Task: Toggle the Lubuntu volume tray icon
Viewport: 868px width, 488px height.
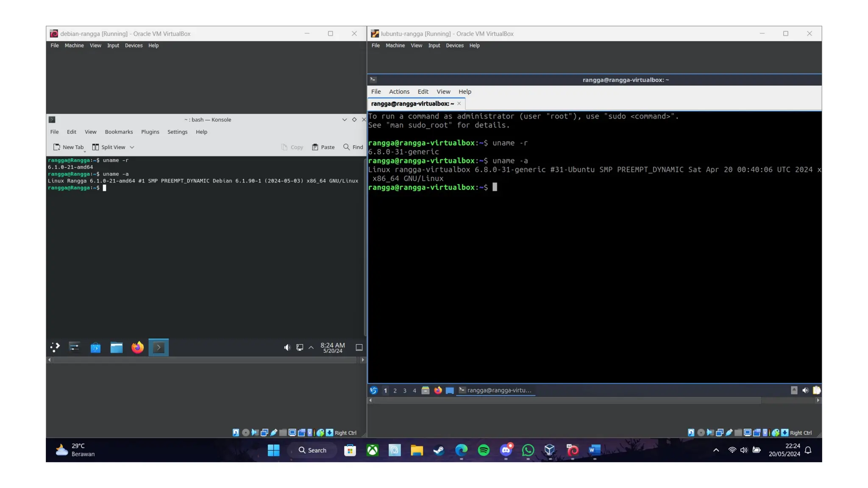Action: tap(805, 390)
